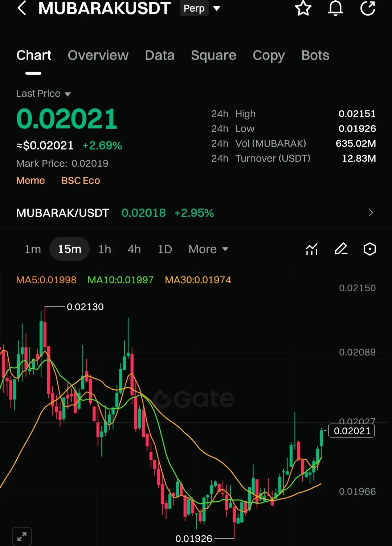Tap the MA30:0.01974 indicator label
392x546 pixels.
coord(198,280)
